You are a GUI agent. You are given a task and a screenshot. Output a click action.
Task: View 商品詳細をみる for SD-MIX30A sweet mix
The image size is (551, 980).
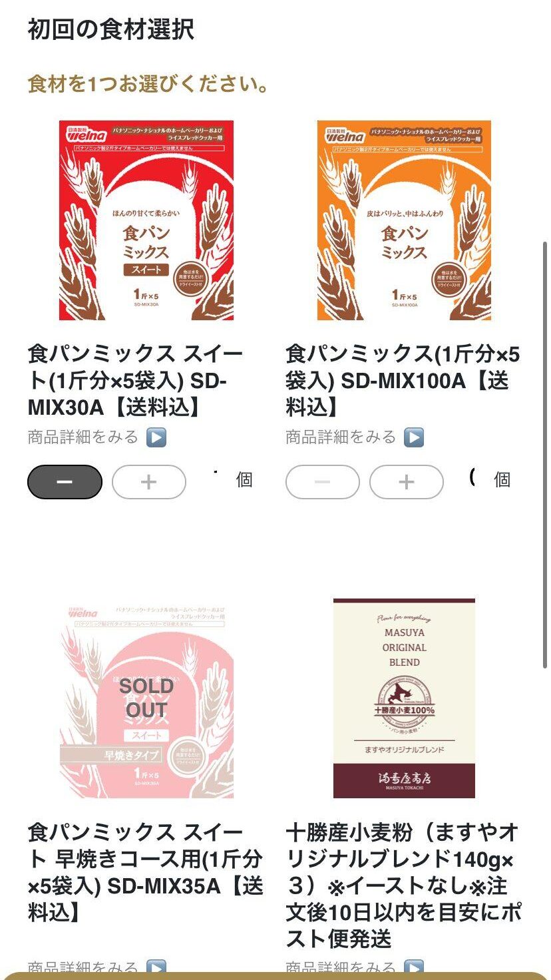83,437
